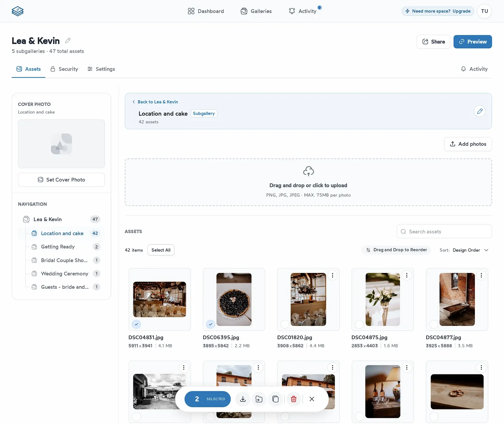The height and width of the screenshot is (424, 504).
Task: Click the Share button
Action: coord(433,42)
